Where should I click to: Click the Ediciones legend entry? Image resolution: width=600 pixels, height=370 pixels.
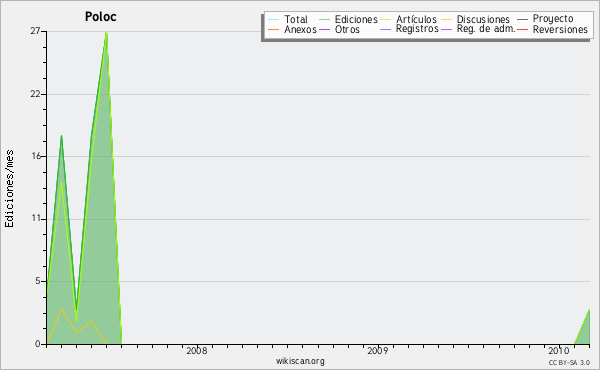coord(348,19)
